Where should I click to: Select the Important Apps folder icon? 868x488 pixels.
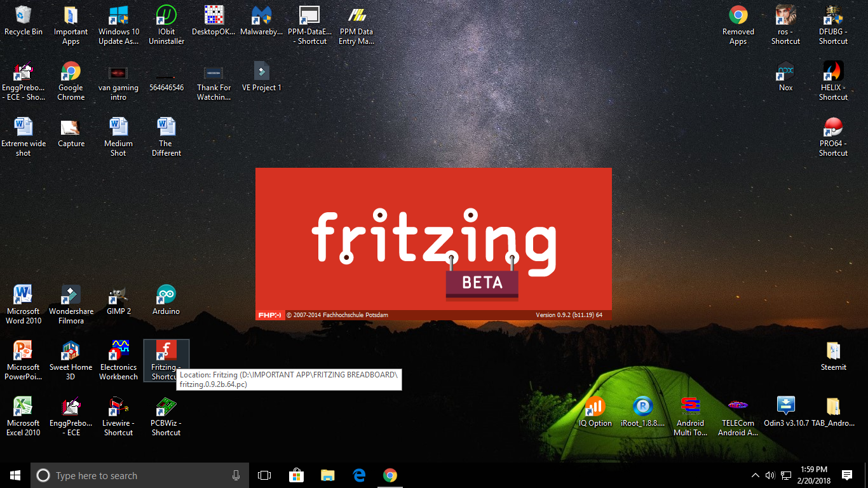pos(71,25)
